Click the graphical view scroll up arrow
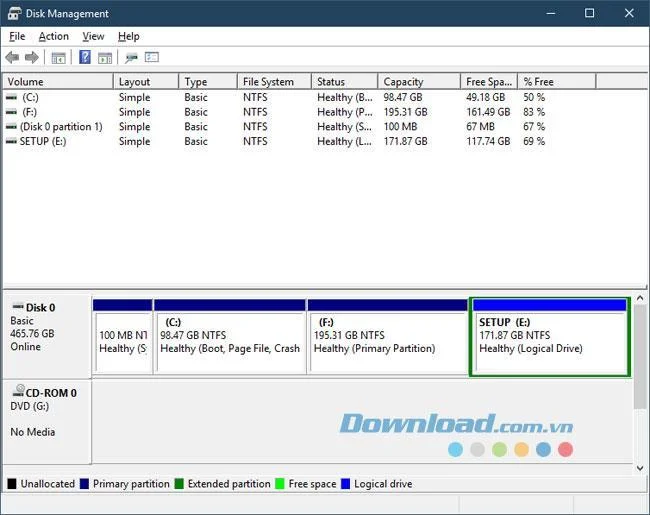Screen dimensions: 650x515 click(640, 298)
